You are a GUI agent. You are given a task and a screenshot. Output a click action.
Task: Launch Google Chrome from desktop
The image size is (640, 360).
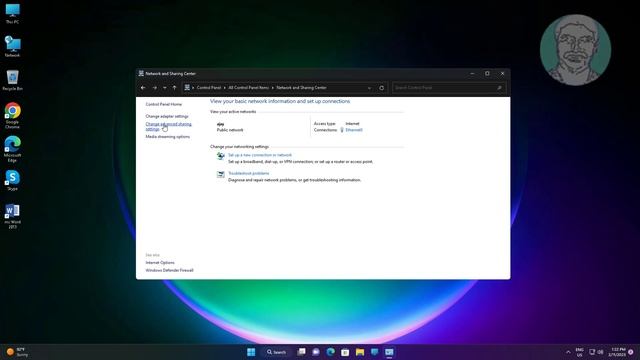(x=12, y=116)
